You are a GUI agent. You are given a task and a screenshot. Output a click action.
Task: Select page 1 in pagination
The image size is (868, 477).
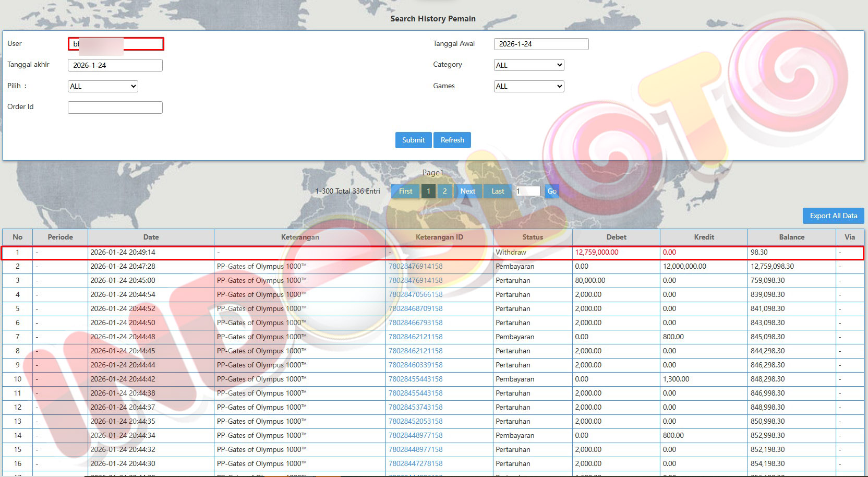tap(428, 191)
